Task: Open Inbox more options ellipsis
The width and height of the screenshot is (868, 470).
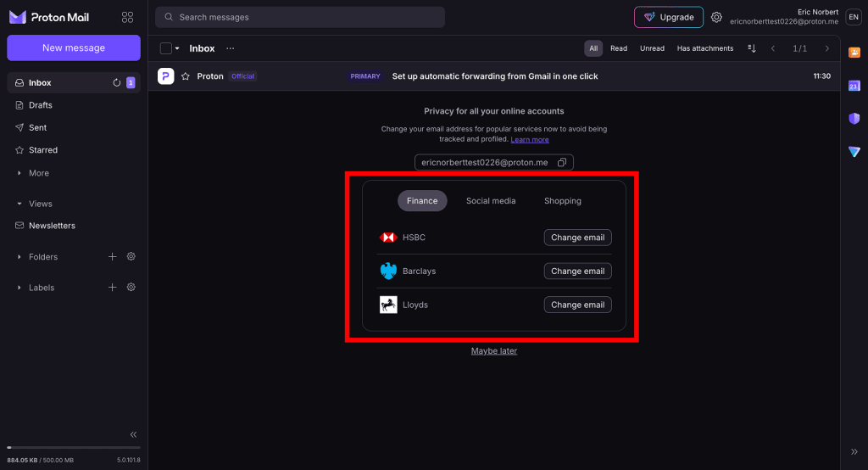Action: coord(231,48)
